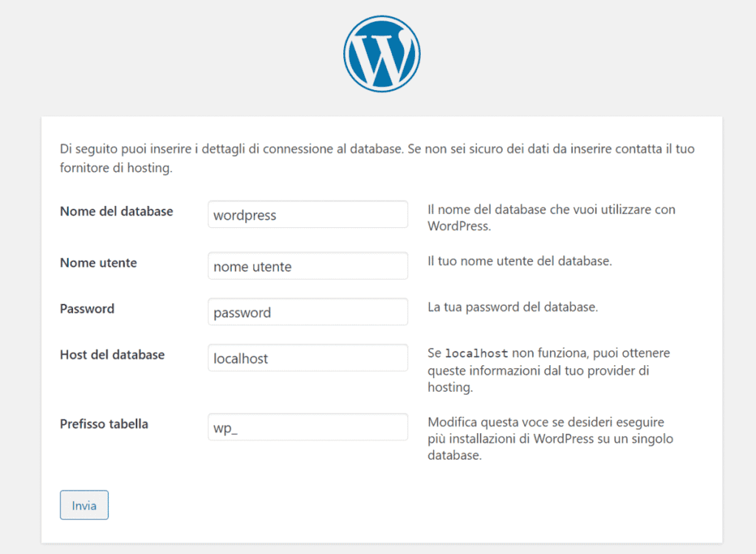Click the "Host del database" label
Image resolution: width=756 pixels, height=554 pixels.
coord(112,355)
